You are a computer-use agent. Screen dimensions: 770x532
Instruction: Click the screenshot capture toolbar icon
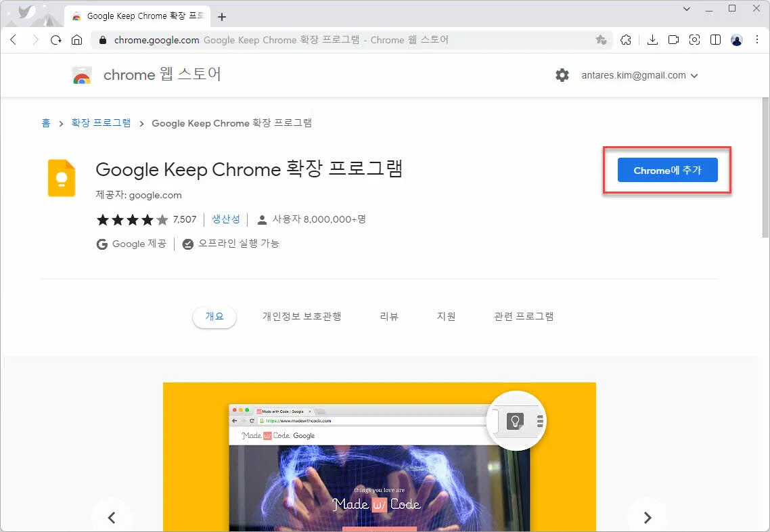click(694, 40)
